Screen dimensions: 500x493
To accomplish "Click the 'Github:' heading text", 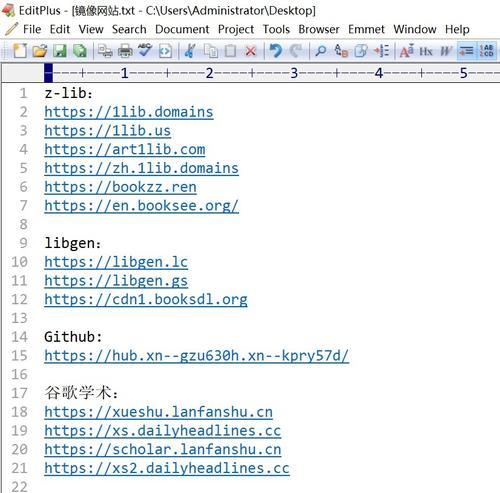I will click(73, 337).
